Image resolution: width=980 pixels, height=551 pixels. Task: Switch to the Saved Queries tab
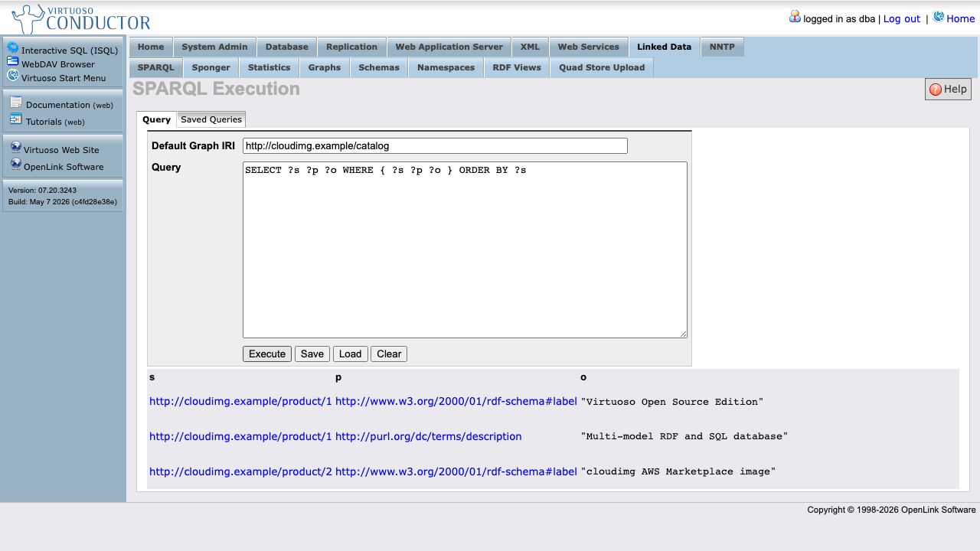pyautogui.click(x=211, y=119)
